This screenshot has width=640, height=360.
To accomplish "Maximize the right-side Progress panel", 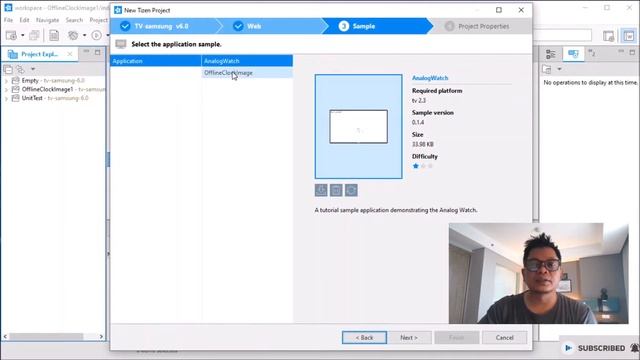I will tap(632, 52).
